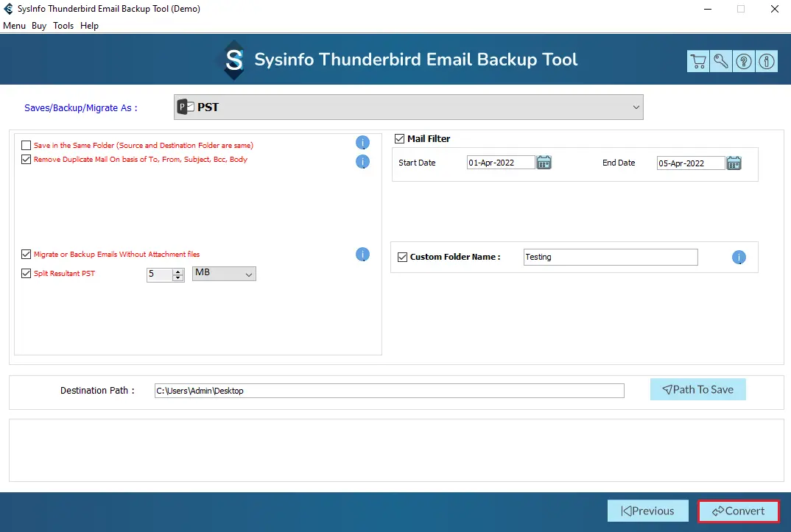Click info icon for Save in Same Folder
This screenshot has height=532, width=791.
[362, 143]
